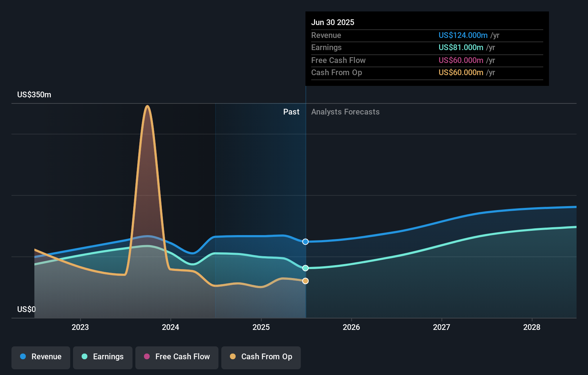Switch to the Past section of the chart
This screenshot has height=375, width=588.
coord(291,112)
